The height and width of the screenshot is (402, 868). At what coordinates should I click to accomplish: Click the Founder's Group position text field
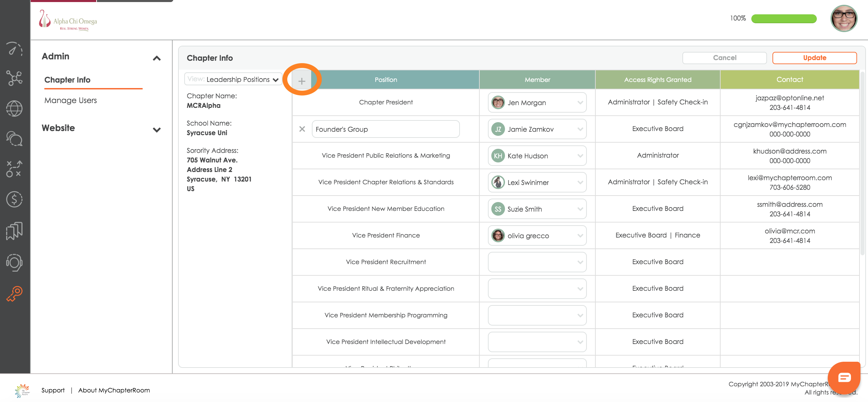[386, 129]
